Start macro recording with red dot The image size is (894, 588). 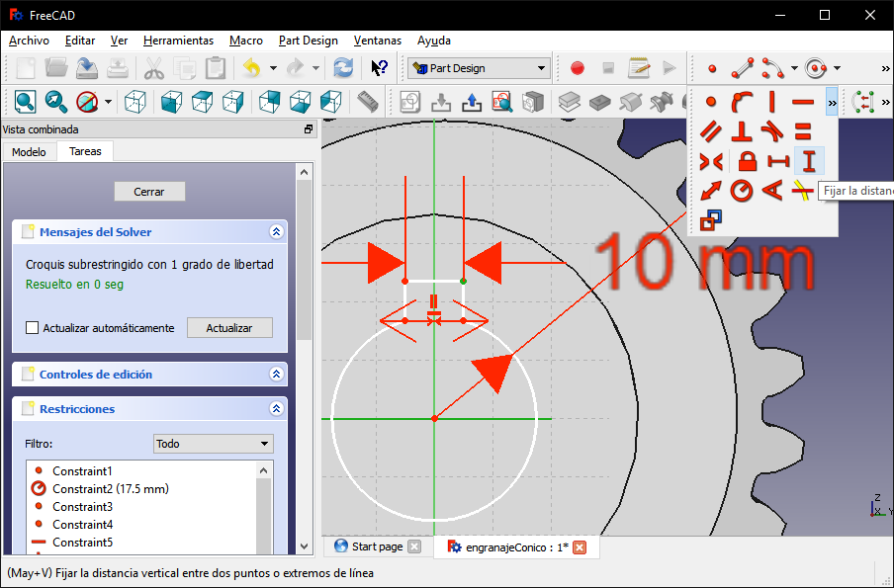tap(578, 68)
